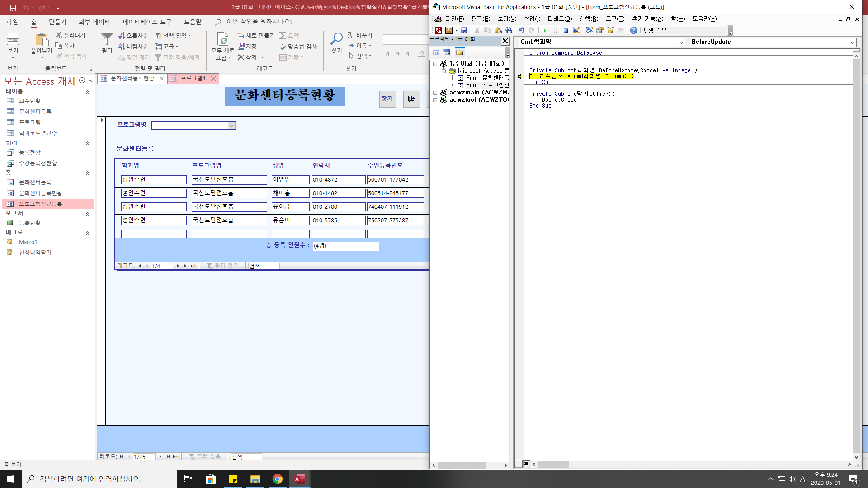The width and height of the screenshot is (868, 488).
Task: Click the View Microsoft Access icon
Action: tap(438, 30)
